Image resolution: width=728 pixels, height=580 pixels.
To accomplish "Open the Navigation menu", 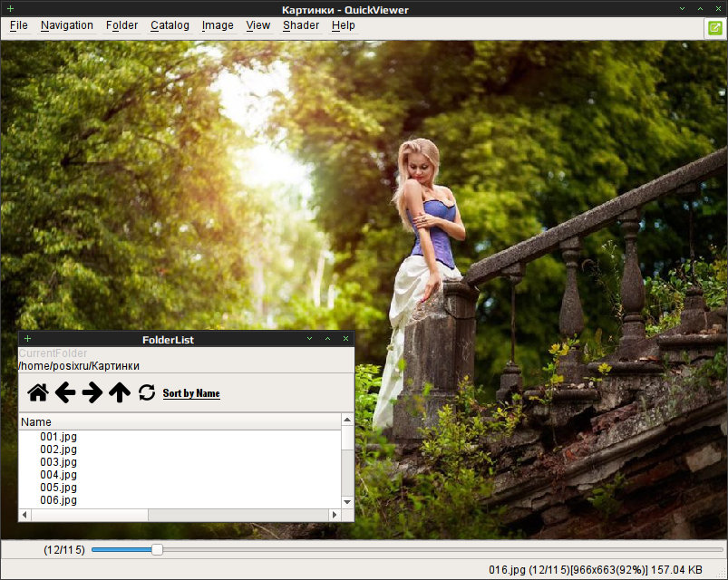I will pos(67,25).
